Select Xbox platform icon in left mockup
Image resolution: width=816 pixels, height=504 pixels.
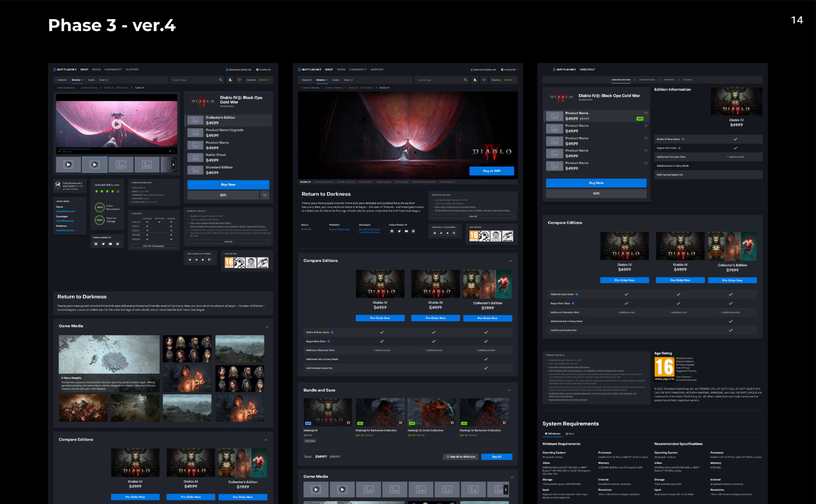tap(190, 259)
